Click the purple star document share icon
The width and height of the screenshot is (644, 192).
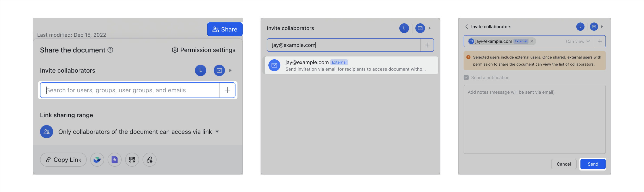114,160
